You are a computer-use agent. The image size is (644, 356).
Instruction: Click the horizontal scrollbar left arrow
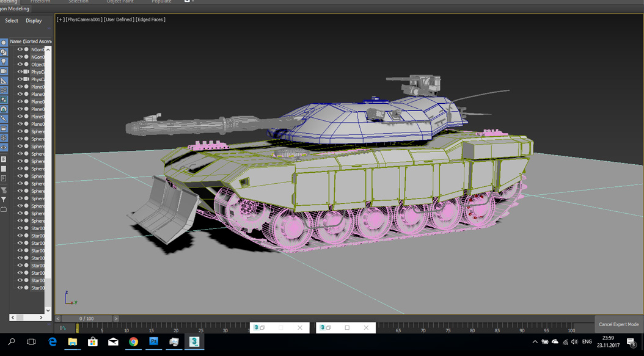click(x=13, y=318)
